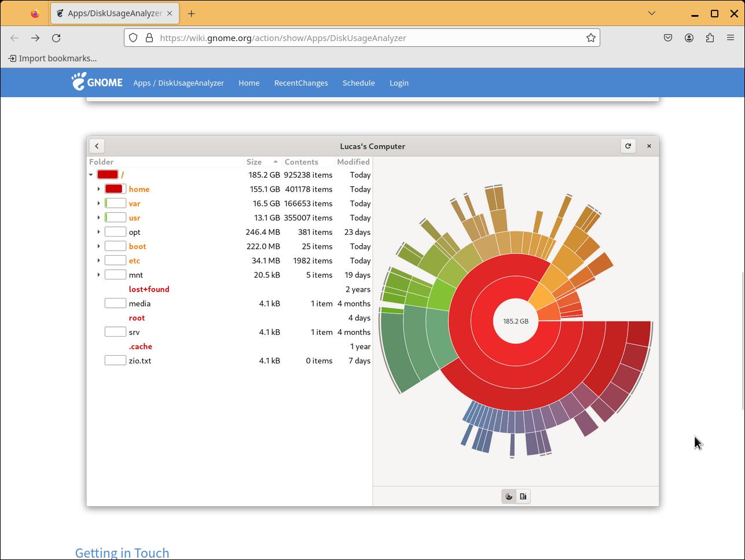
Task: Select the .cache folder row
Action: point(229,347)
